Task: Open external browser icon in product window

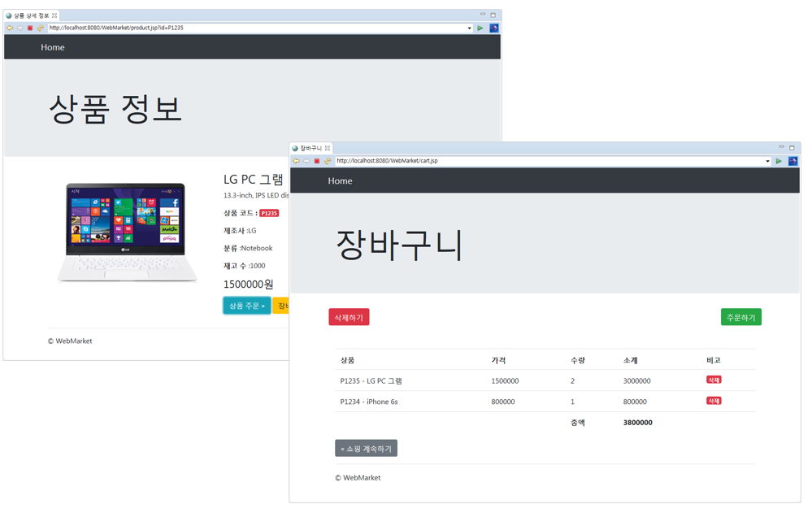Action: click(494, 28)
